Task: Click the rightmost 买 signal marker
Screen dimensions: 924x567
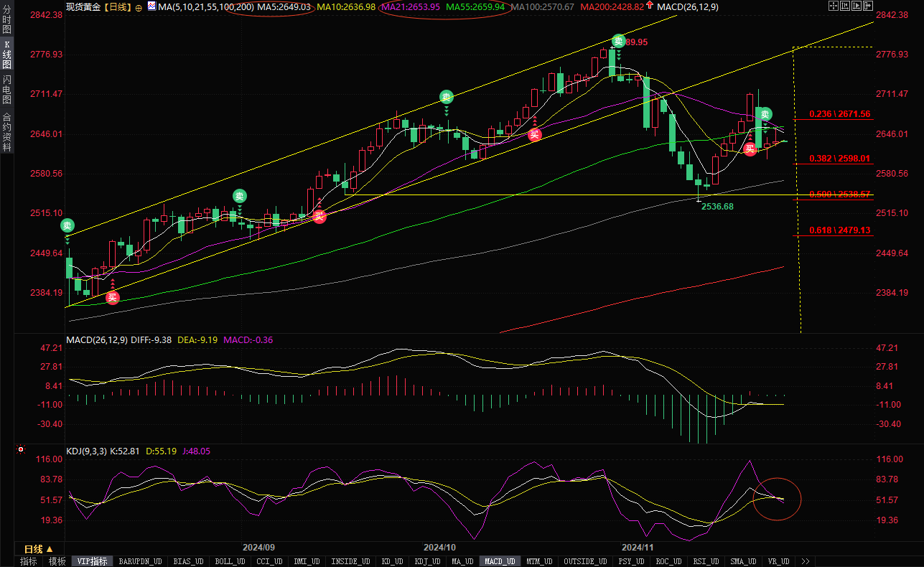Action: 750,149
